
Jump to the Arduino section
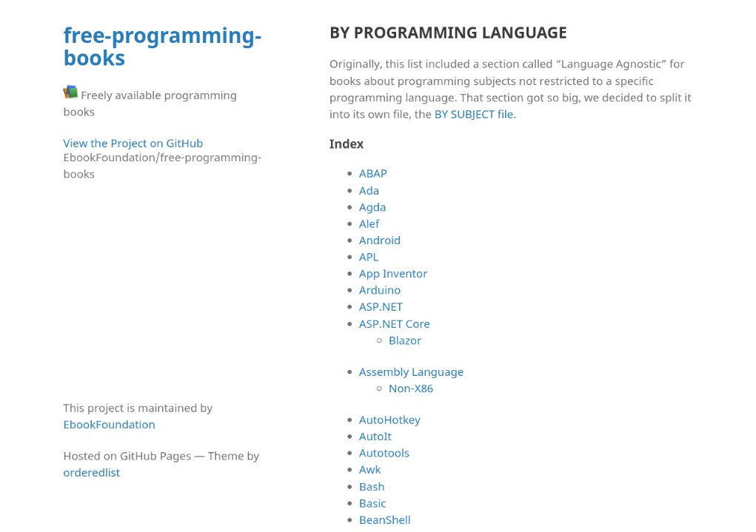pyautogui.click(x=379, y=290)
